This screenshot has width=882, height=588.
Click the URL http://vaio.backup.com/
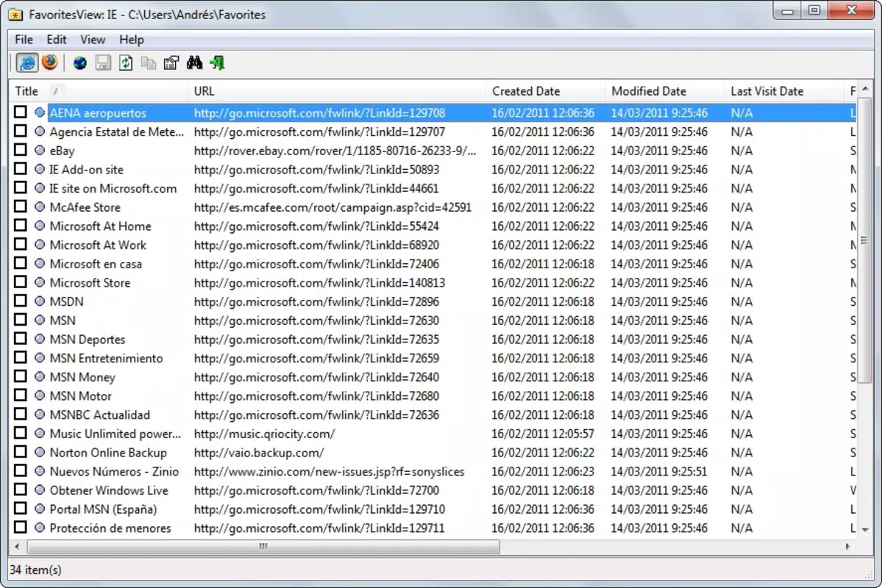pyautogui.click(x=259, y=453)
